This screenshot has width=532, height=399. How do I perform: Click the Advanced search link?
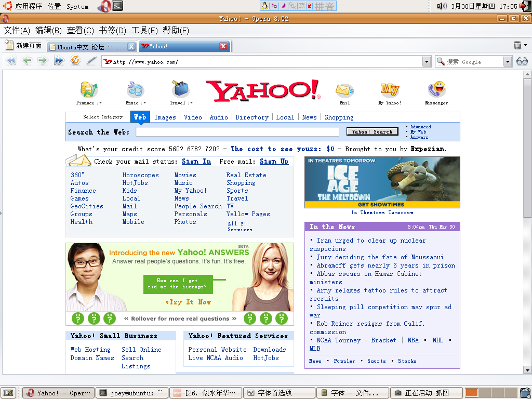pos(421,127)
